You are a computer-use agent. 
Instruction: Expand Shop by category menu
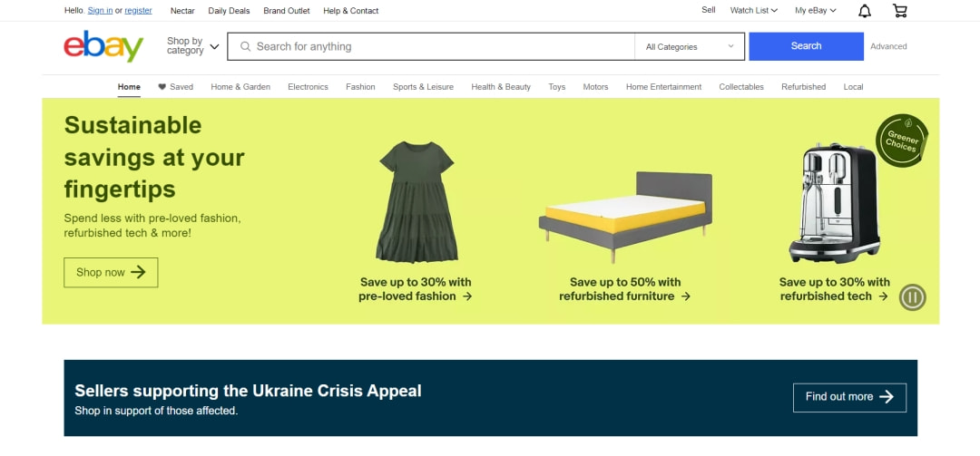tap(192, 46)
